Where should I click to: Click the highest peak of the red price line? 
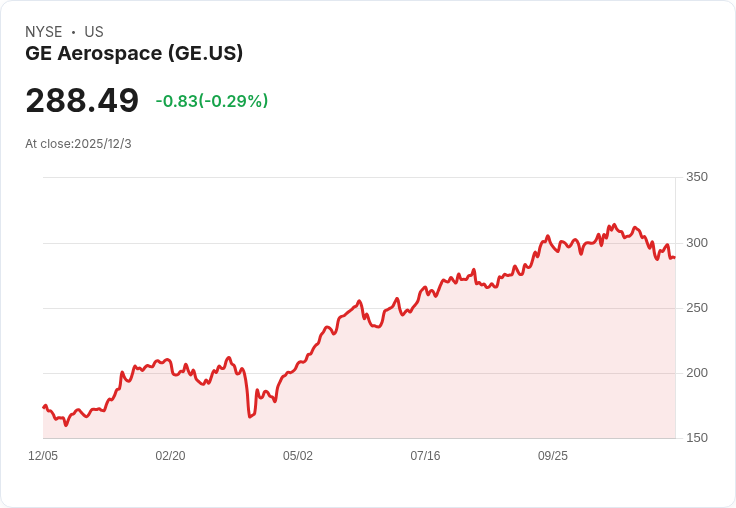[614, 225]
